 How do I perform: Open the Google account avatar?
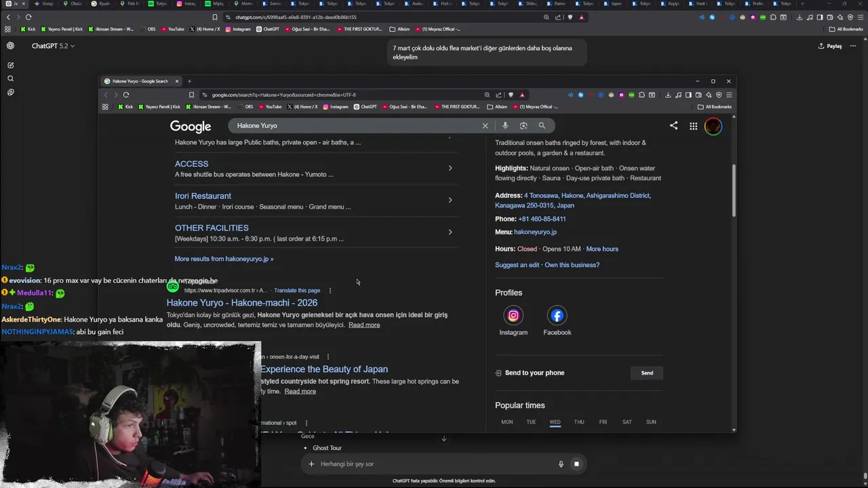pyautogui.click(x=713, y=126)
